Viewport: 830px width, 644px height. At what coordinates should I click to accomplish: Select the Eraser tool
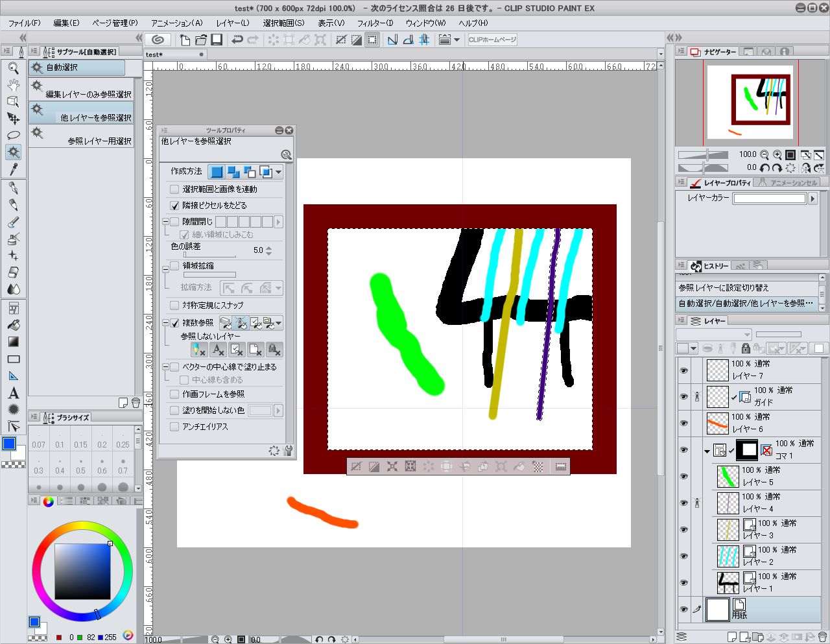[x=14, y=272]
